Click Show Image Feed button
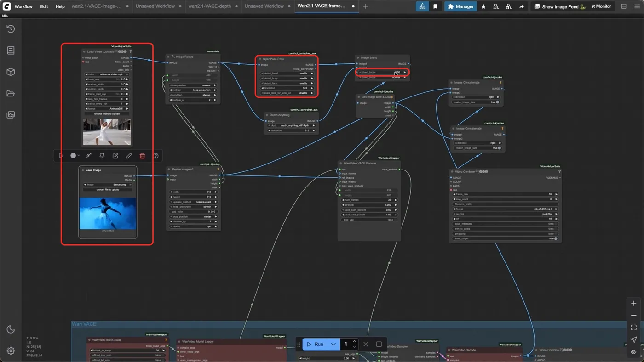This screenshot has height=362, width=644. [559, 6]
